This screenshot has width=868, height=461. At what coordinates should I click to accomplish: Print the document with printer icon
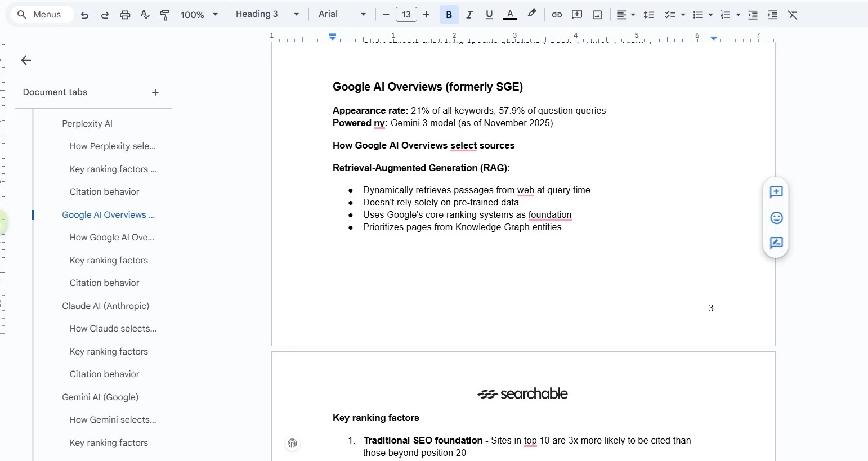(x=125, y=15)
